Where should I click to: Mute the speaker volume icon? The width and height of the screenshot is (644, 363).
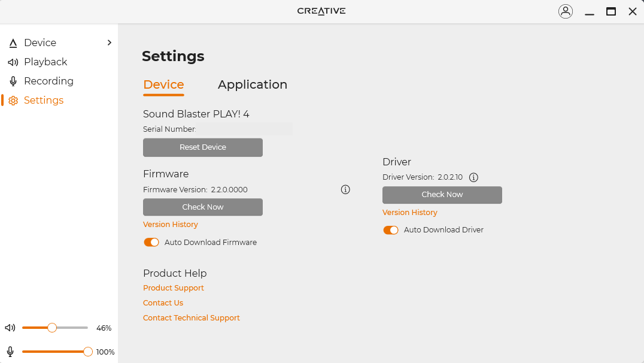coord(10,328)
